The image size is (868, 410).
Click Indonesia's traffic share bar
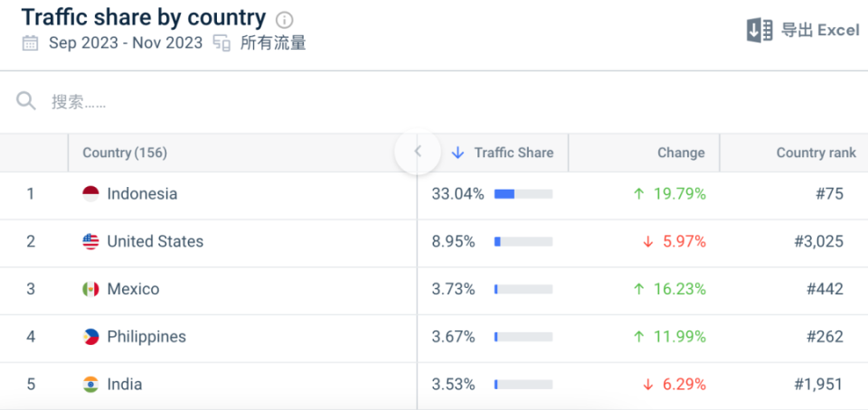click(523, 194)
